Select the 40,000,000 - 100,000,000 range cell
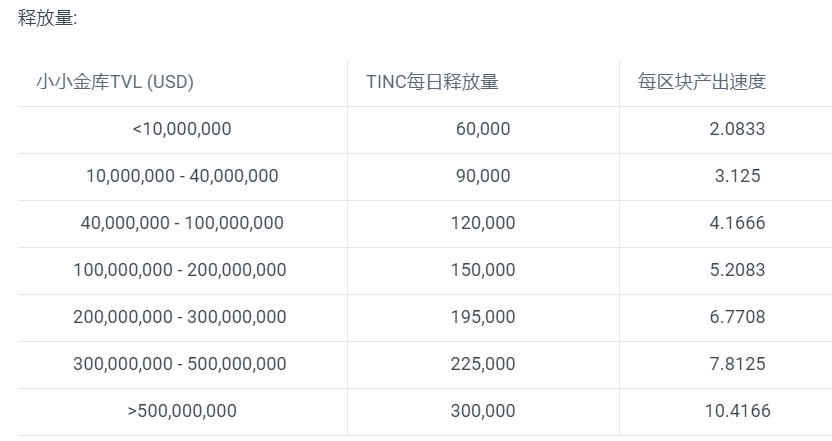This screenshot has height=441, width=832. (182, 223)
